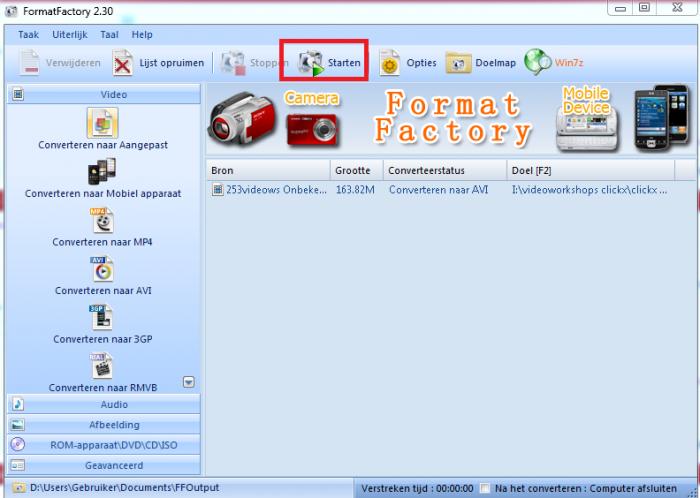
Task: Expand the ROM-apparaat\DVD\CD\ISO section
Action: tap(104, 445)
